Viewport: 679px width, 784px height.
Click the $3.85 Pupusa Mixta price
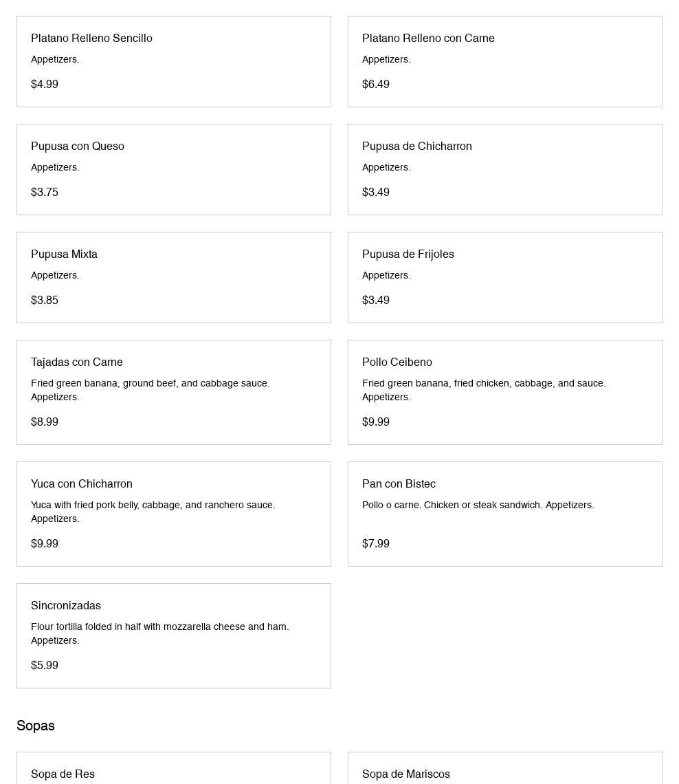coord(45,300)
